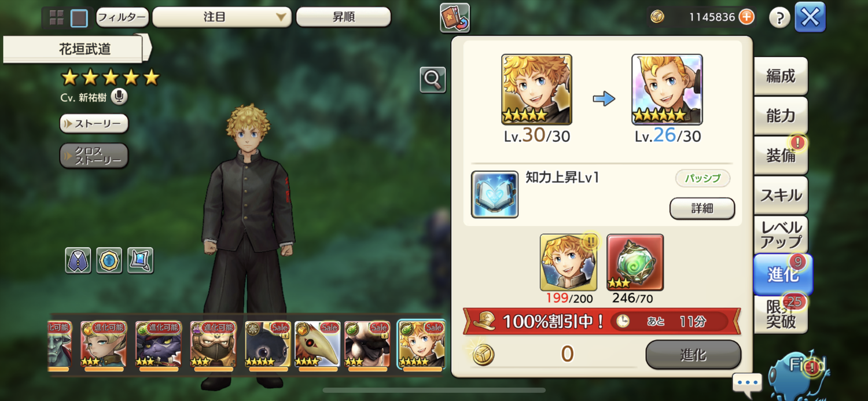Screen dimensions: 868x401
Task: Select the costume outfit icon
Action: pyautogui.click(x=78, y=260)
